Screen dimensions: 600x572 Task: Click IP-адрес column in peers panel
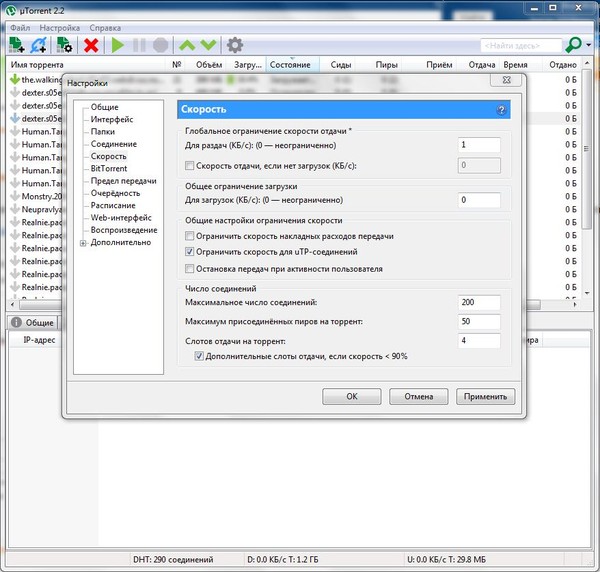[x=39, y=340]
